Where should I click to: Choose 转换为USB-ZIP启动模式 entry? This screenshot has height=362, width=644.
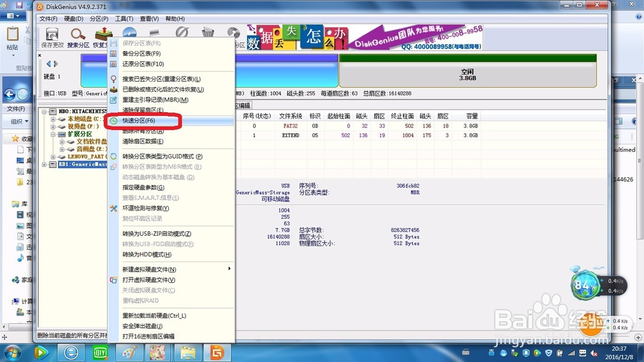pos(171,233)
